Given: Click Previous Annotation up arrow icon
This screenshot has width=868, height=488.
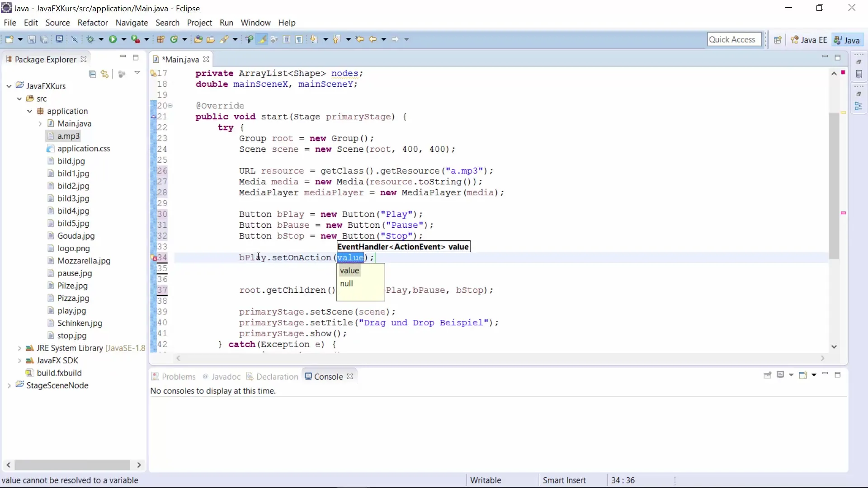Looking at the screenshot, I should point(336,40).
